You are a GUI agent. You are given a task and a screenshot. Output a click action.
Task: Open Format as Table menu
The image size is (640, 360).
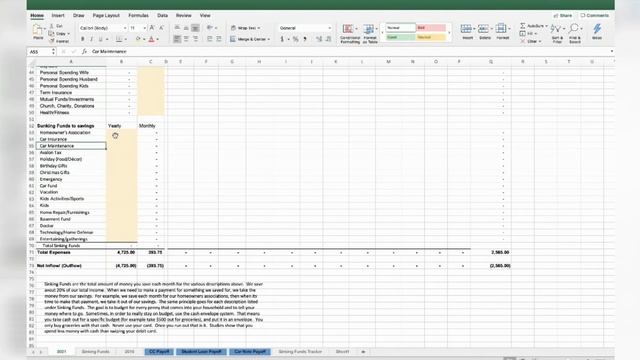click(x=370, y=33)
